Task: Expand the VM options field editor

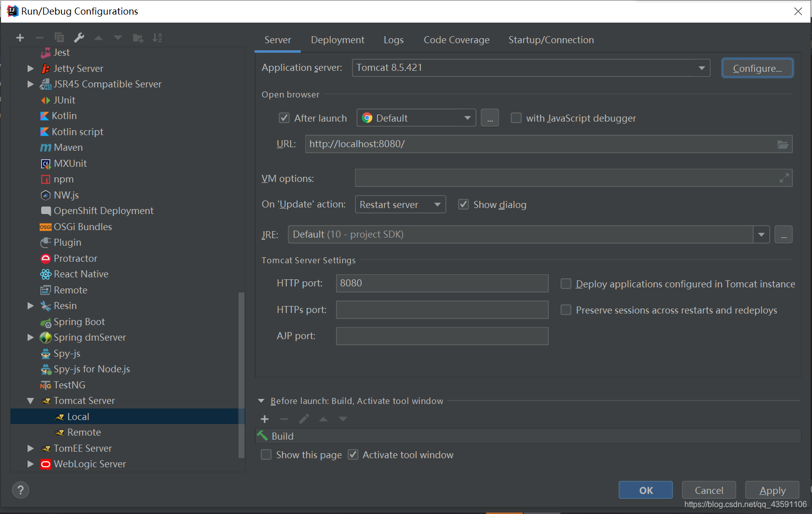Action: pos(784,178)
